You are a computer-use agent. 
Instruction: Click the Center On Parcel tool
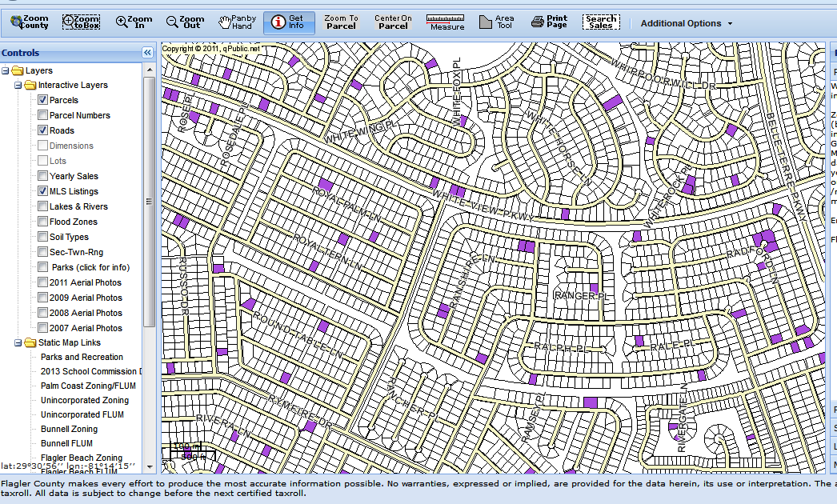[393, 20]
